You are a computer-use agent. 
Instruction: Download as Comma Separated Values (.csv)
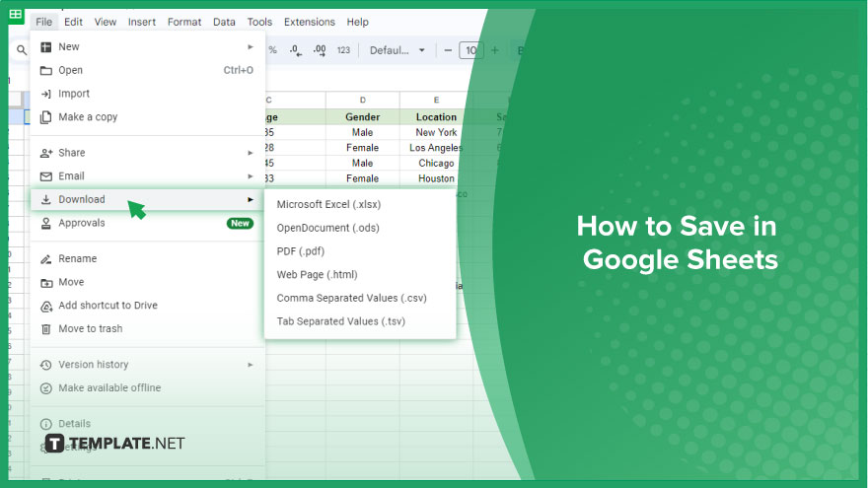point(360,298)
